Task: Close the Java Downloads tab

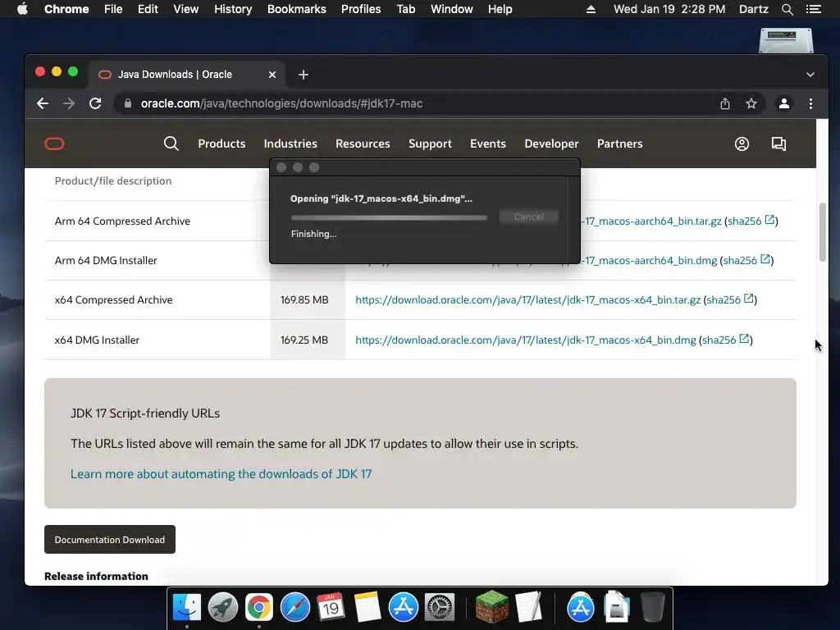Action: coord(272,75)
